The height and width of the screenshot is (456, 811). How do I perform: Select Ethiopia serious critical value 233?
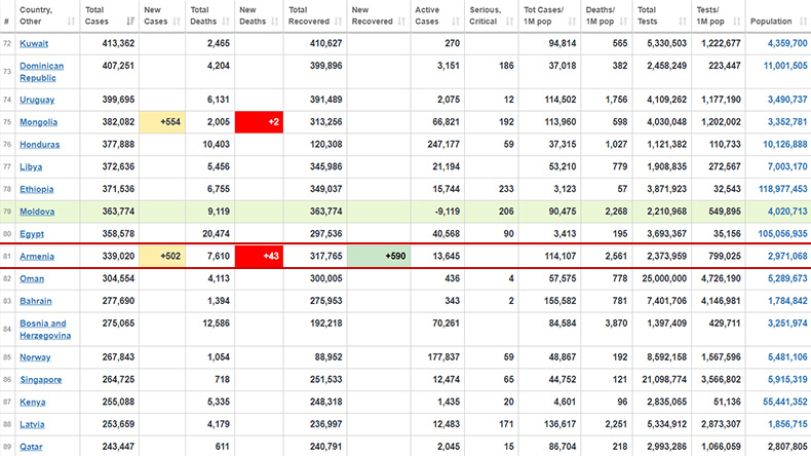pyautogui.click(x=506, y=189)
